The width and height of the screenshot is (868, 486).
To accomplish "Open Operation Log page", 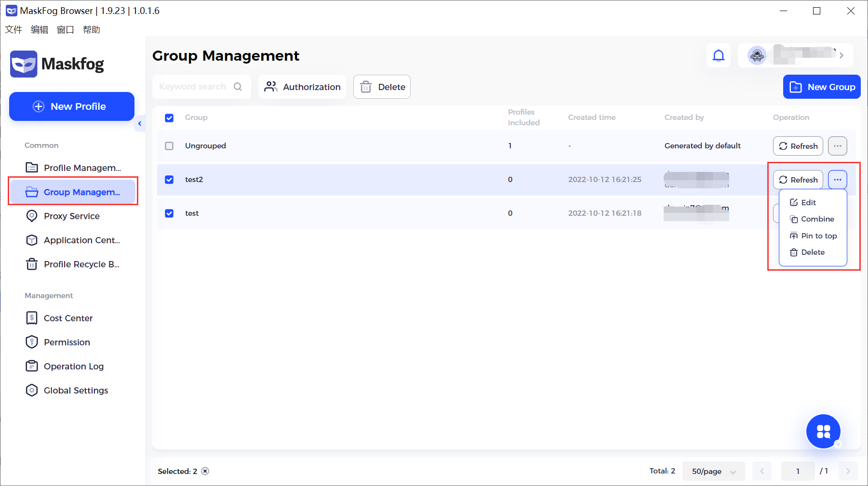I will tap(73, 366).
